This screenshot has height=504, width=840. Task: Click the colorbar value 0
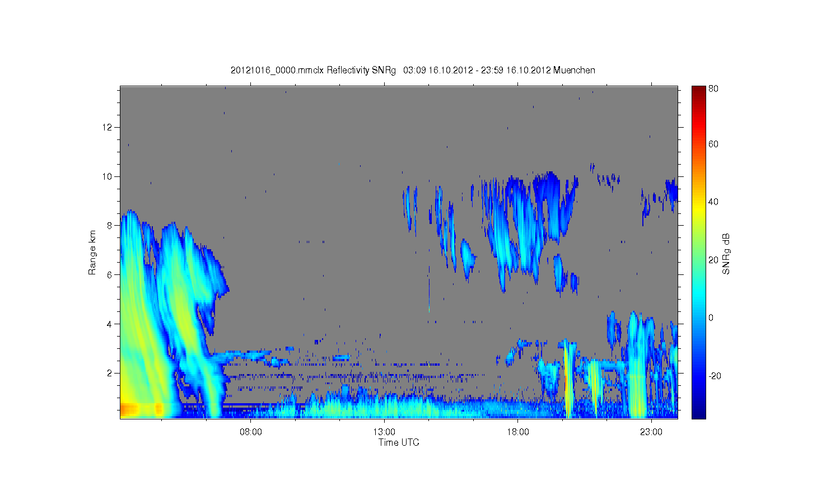[711, 318]
